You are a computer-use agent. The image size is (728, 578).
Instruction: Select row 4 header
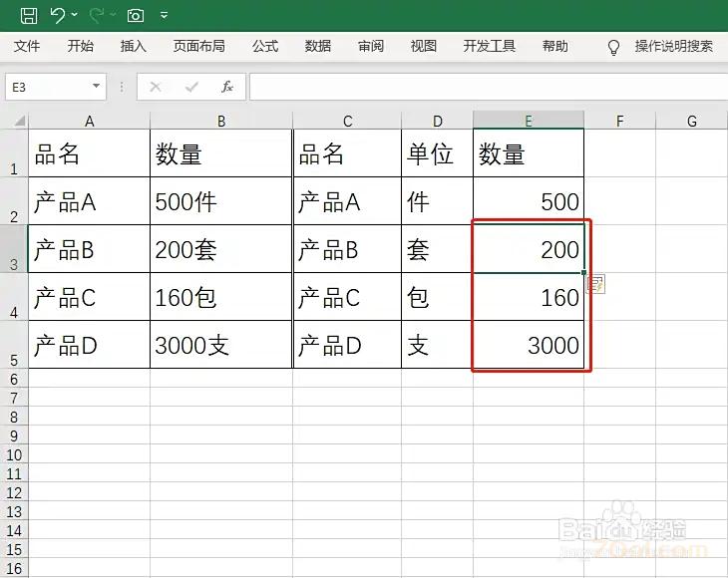(x=14, y=297)
